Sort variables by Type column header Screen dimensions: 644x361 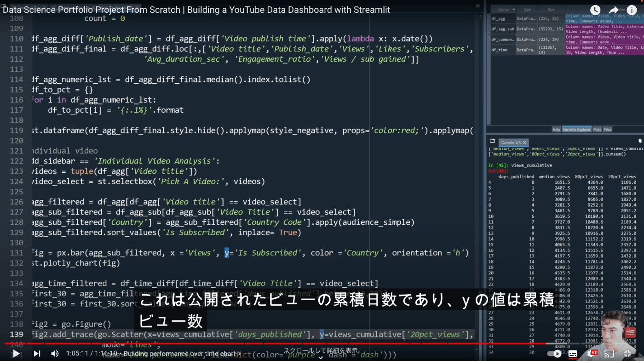click(527, 9)
